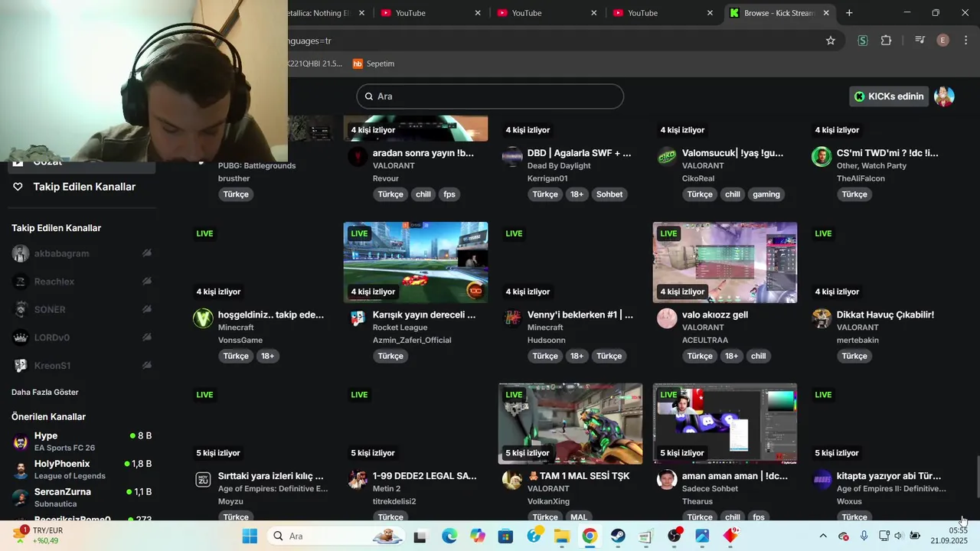Image resolution: width=980 pixels, height=551 pixels.
Task: Open akbabagram in followed channels
Action: pyautogui.click(x=81, y=253)
